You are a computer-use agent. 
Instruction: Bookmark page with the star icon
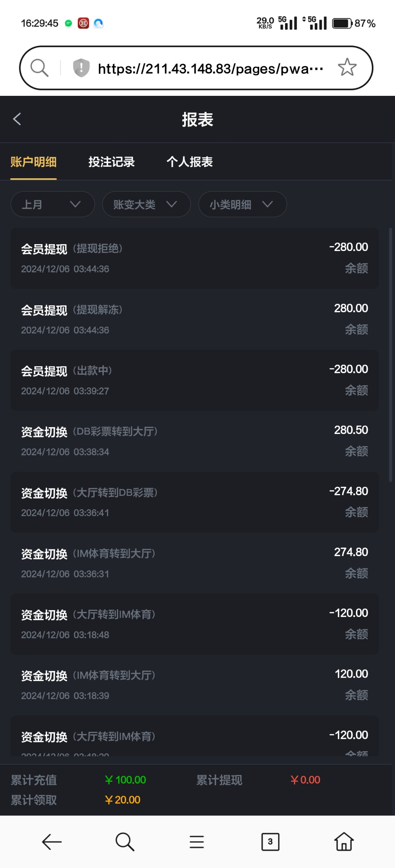point(347,68)
